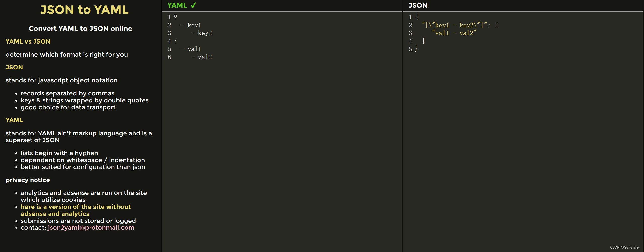Click JSON line with "val1 - val2" string
This screenshot has height=252, width=644.
tap(454, 33)
